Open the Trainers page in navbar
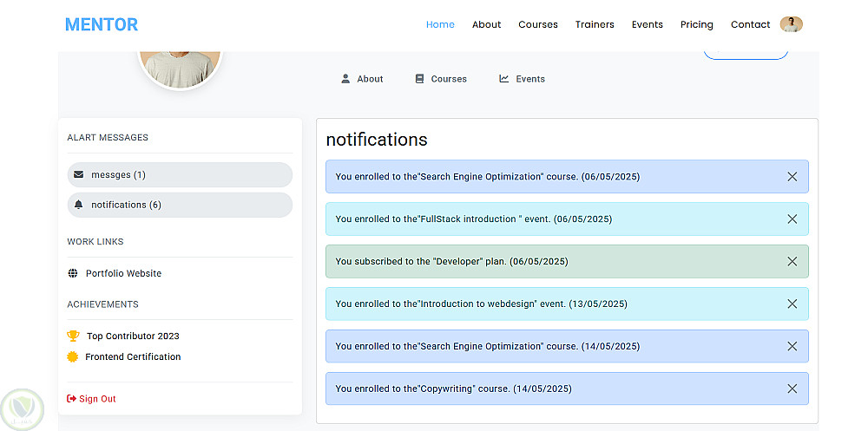This screenshot has width=868, height=431. [595, 24]
